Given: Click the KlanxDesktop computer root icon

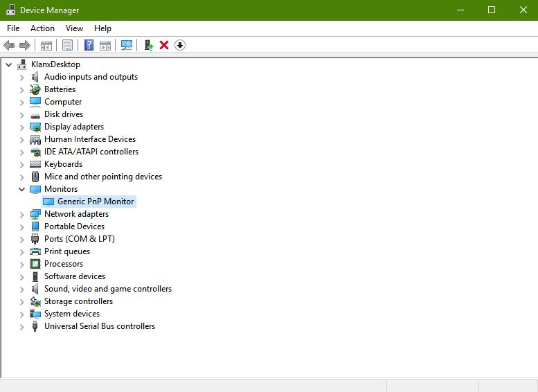Looking at the screenshot, I should (22, 64).
